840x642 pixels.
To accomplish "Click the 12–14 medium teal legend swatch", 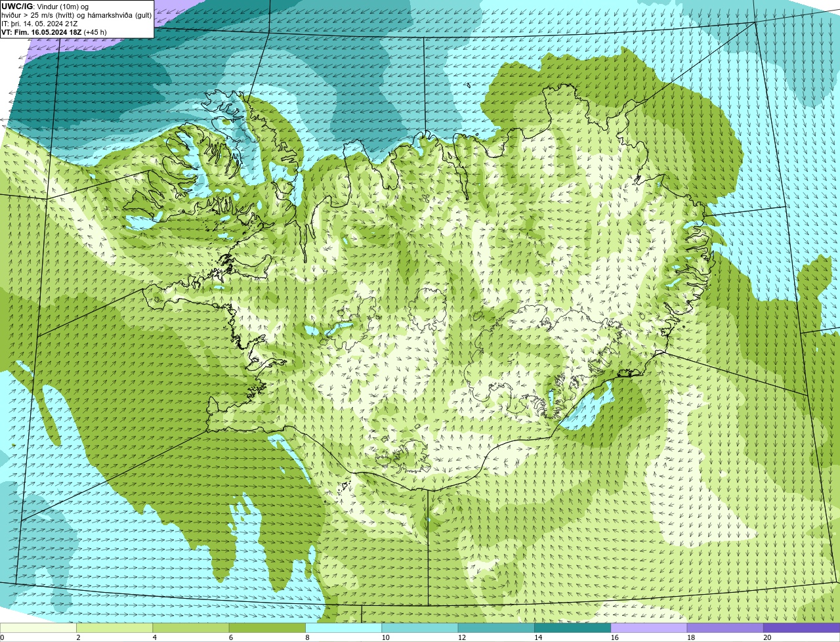I will pos(496,628).
